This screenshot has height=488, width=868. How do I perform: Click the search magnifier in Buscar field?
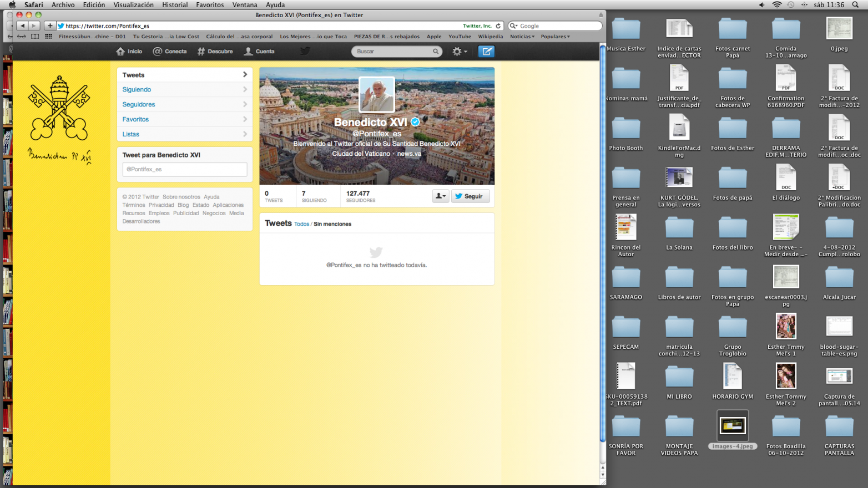coord(436,52)
